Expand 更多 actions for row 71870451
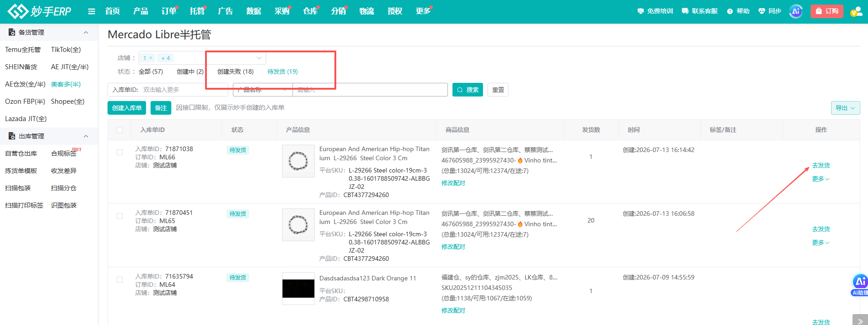Viewport: 868px width, 325px height. 821,243
